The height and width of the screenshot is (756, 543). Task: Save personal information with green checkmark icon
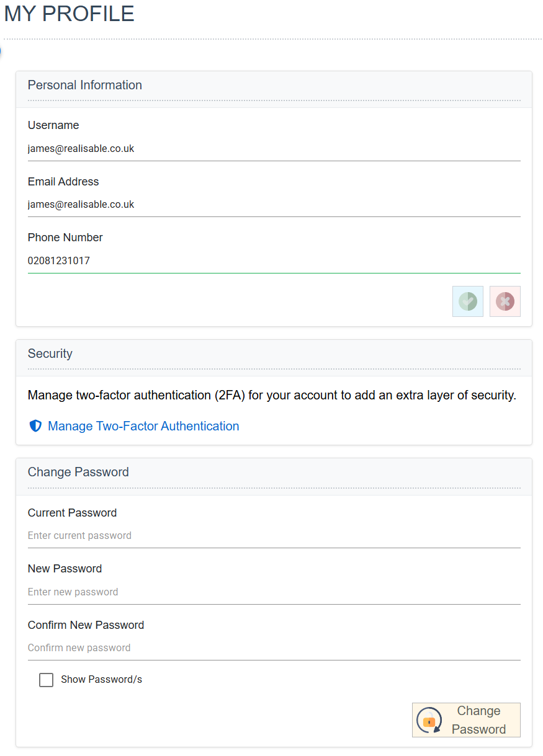point(468,301)
